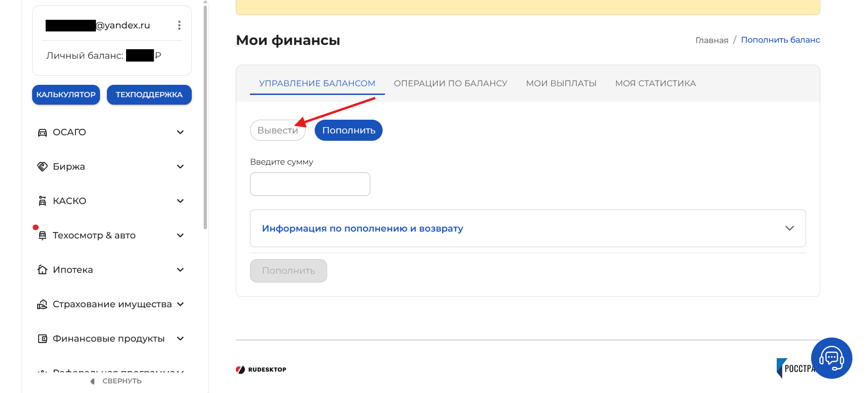Open КАСКО via its sidebar icon

[42, 200]
